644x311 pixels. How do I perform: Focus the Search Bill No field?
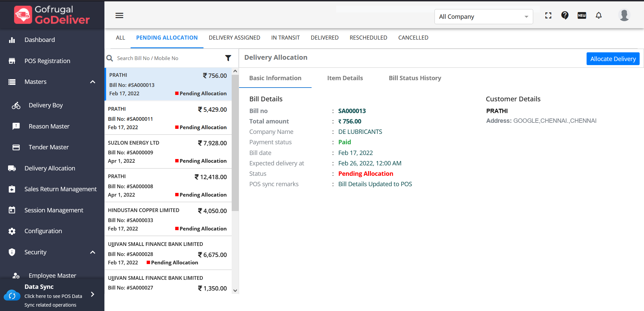(x=168, y=58)
